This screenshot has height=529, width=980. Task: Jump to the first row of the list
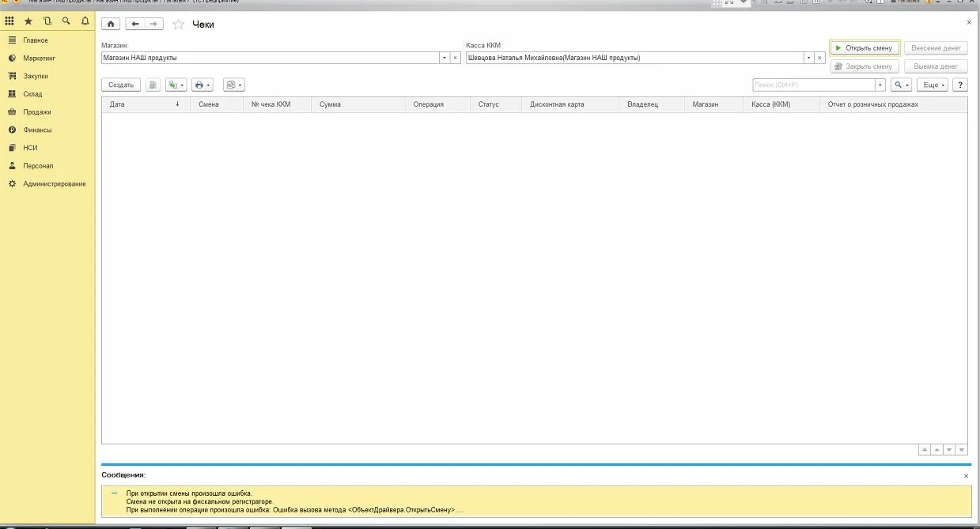click(x=924, y=449)
